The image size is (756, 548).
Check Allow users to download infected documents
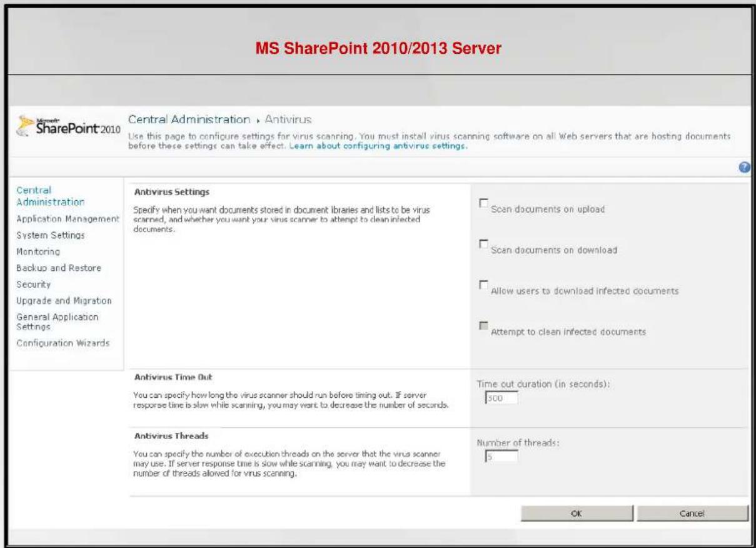tap(483, 285)
